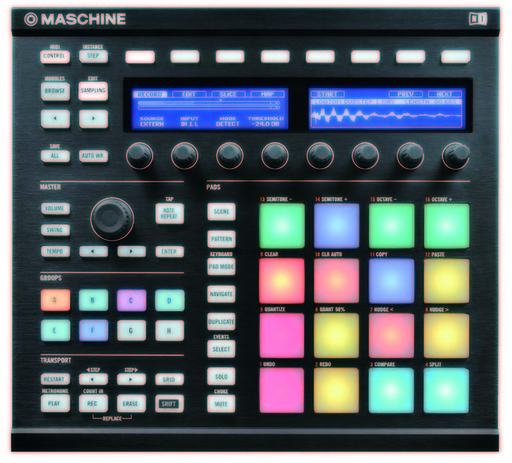Screen dimensions: 512x463
Task: Select purple Group C
Action: (x=131, y=300)
